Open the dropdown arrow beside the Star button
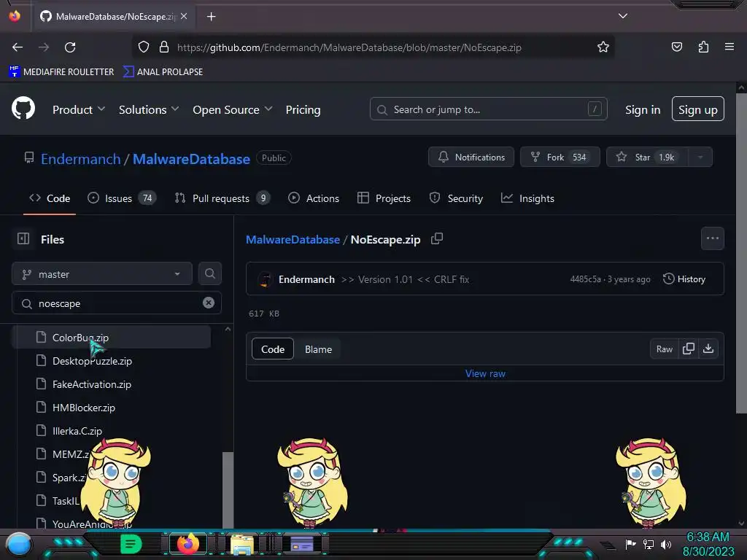 coord(700,157)
